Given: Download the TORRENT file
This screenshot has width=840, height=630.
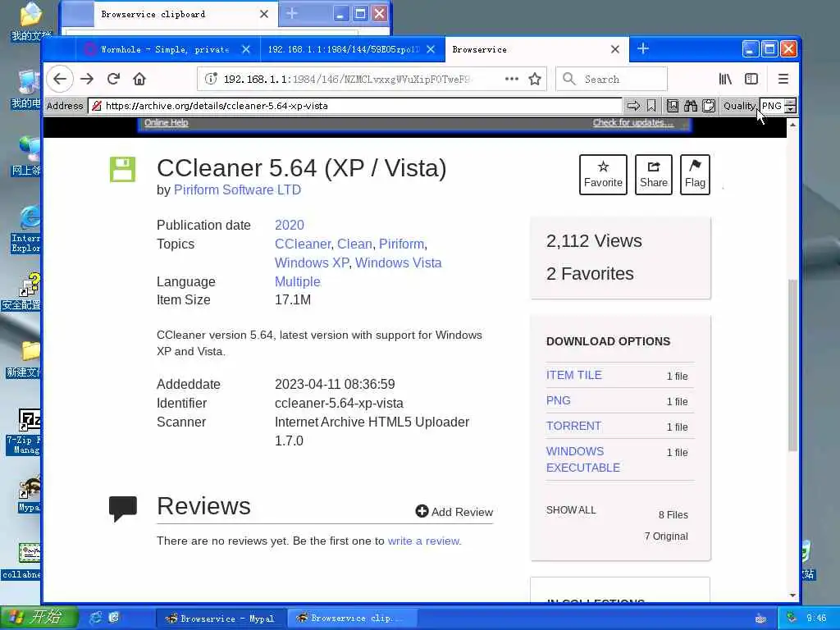Looking at the screenshot, I should [573, 426].
